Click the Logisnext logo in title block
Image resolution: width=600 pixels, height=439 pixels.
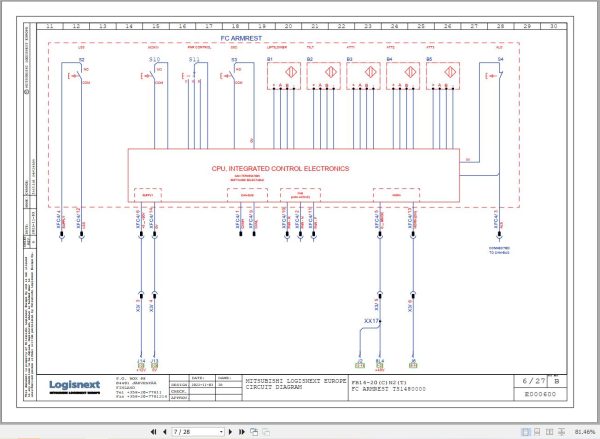point(75,387)
